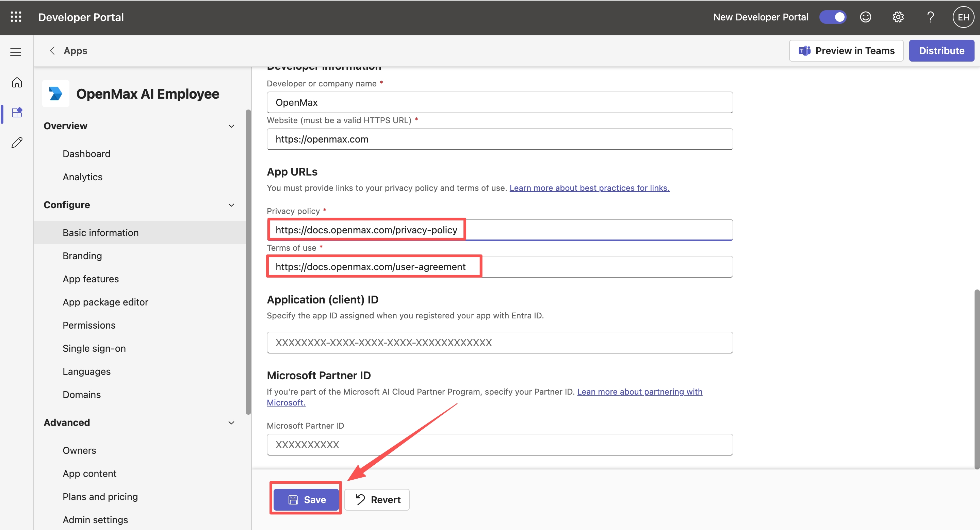Select Basic information in sidebar

coord(140,233)
